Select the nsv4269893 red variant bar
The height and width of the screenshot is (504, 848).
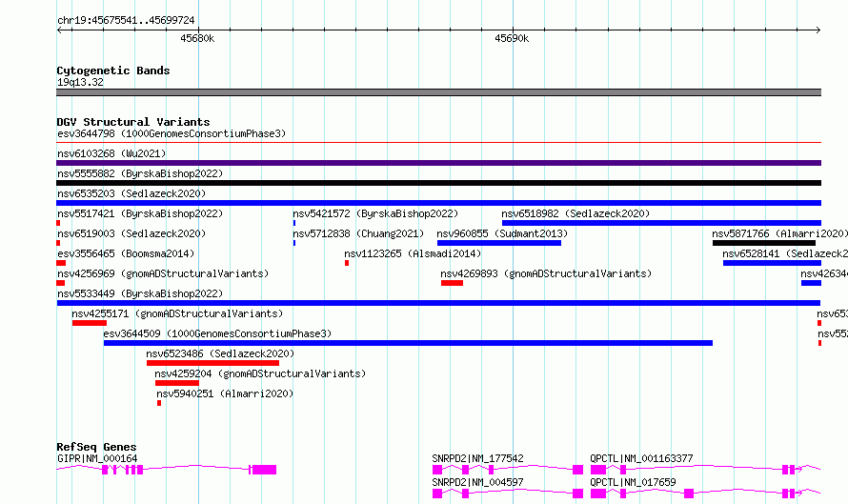coord(453,283)
